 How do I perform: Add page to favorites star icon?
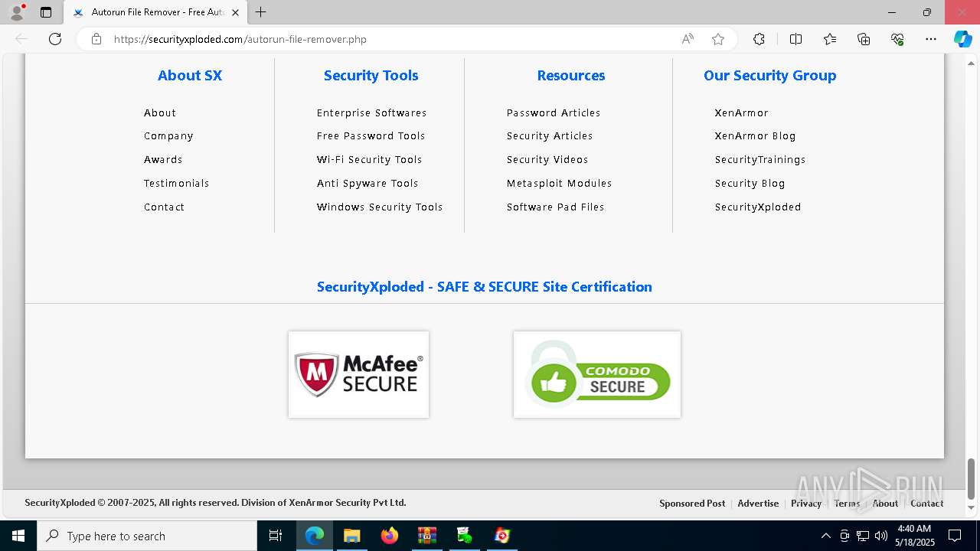pyautogui.click(x=718, y=39)
